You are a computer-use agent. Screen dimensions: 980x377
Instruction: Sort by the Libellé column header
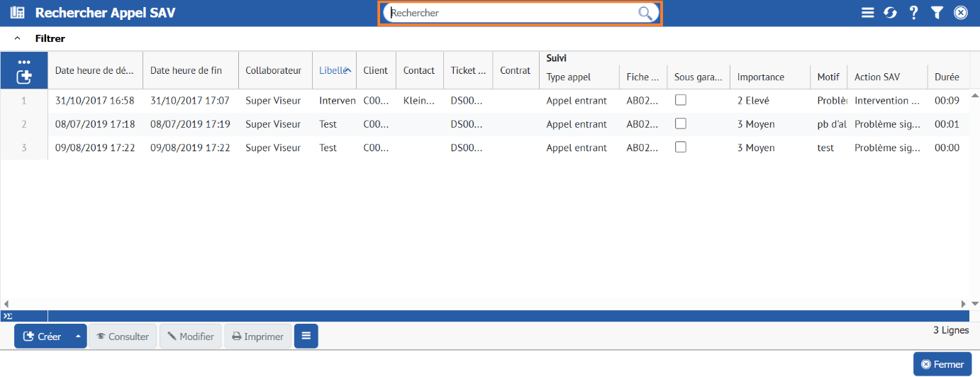pyautogui.click(x=332, y=70)
